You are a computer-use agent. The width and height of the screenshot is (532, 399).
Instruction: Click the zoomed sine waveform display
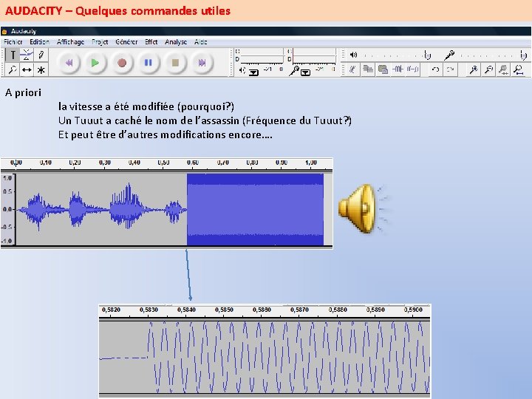(265, 357)
